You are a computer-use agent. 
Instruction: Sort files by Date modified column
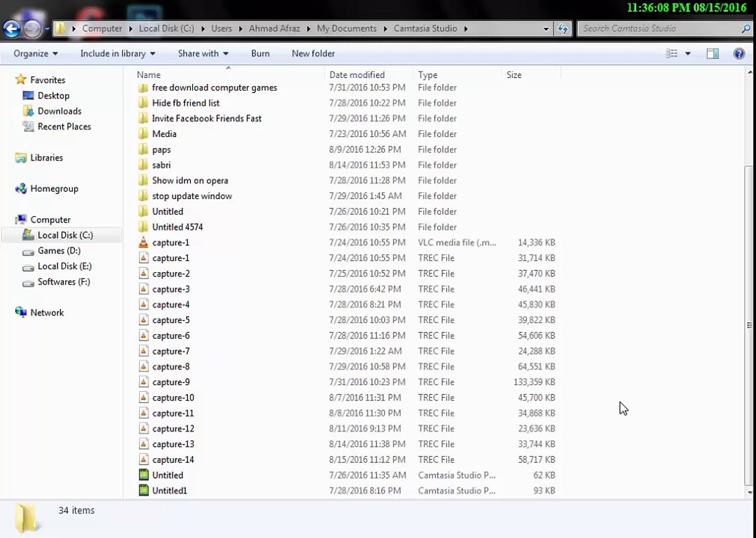coord(357,75)
